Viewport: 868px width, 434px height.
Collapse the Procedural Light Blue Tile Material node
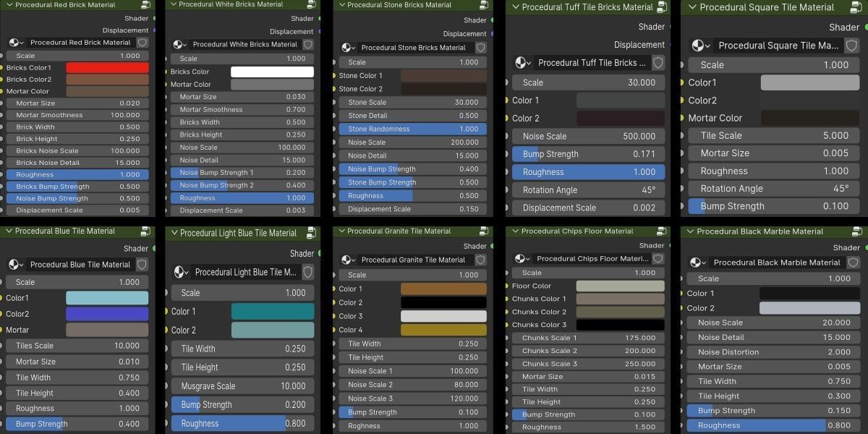(x=173, y=233)
